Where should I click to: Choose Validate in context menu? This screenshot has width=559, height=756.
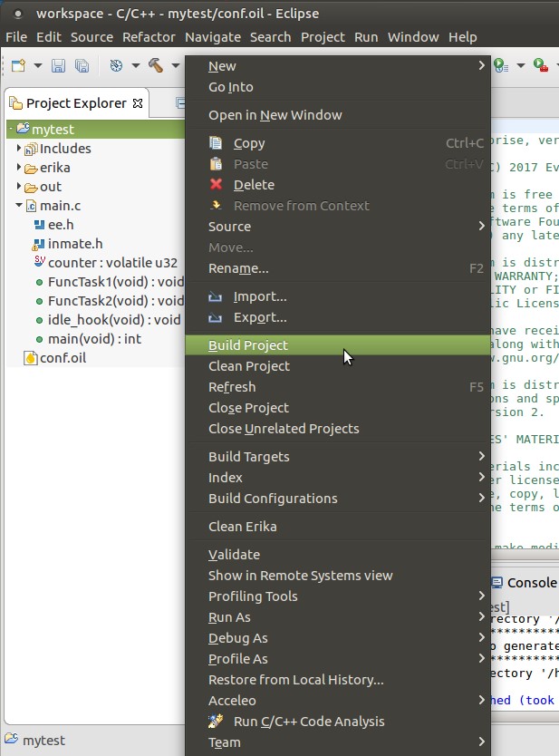tap(338, 555)
